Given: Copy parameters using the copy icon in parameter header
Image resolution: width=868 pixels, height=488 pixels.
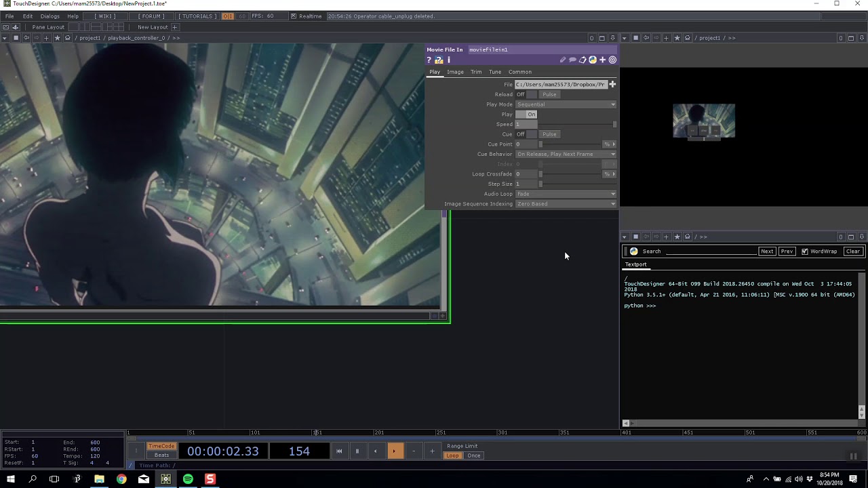Looking at the screenshot, I should coord(583,60).
